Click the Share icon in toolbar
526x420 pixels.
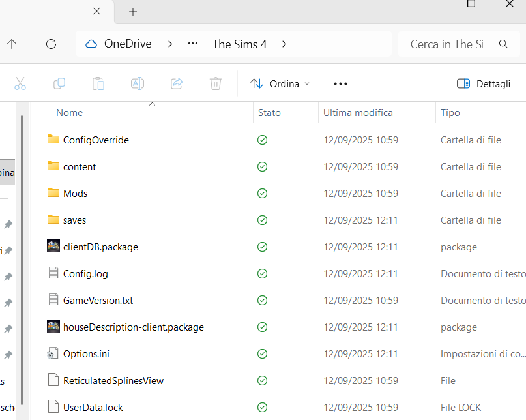[x=177, y=83]
